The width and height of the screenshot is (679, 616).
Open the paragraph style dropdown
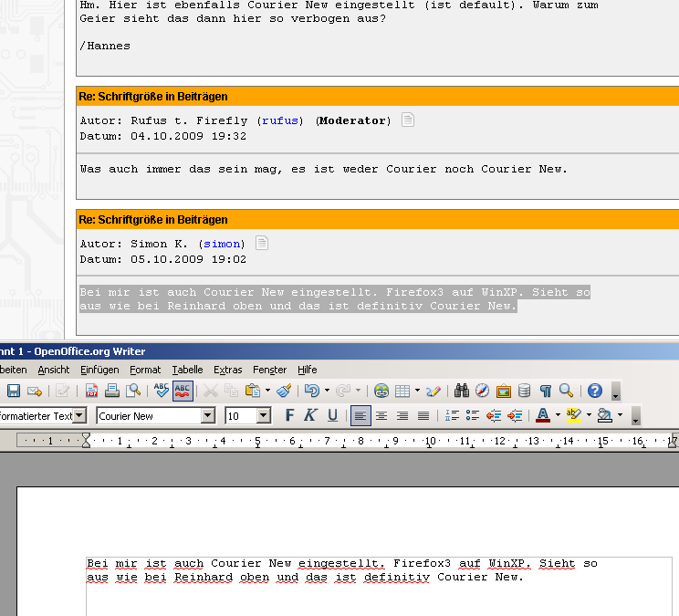(x=79, y=416)
